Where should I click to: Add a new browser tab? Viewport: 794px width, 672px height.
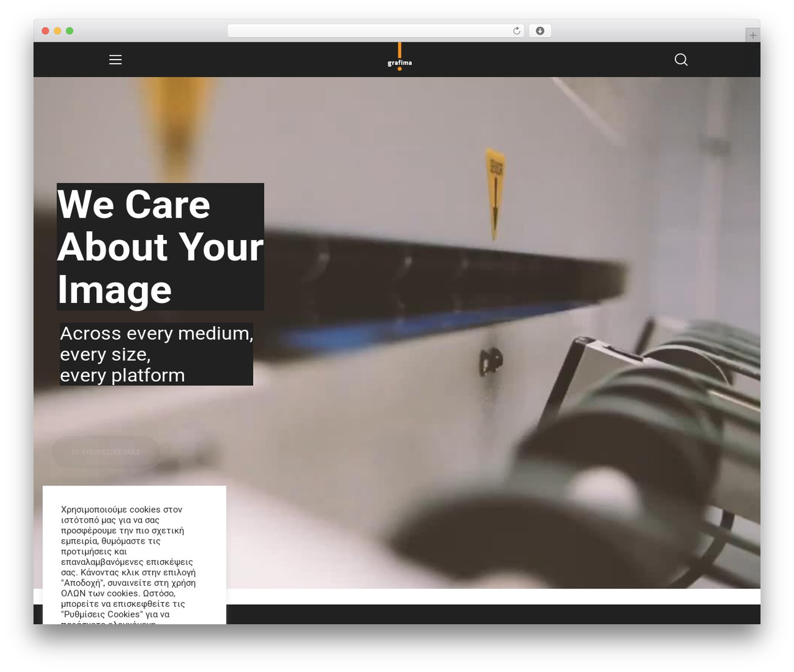click(752, 35)
